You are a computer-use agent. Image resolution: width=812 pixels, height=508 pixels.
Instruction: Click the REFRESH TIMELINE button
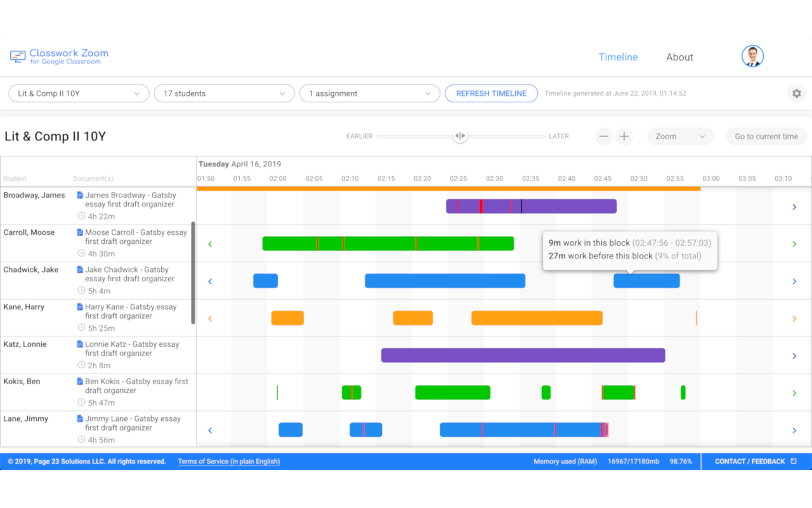coord(491,93)
